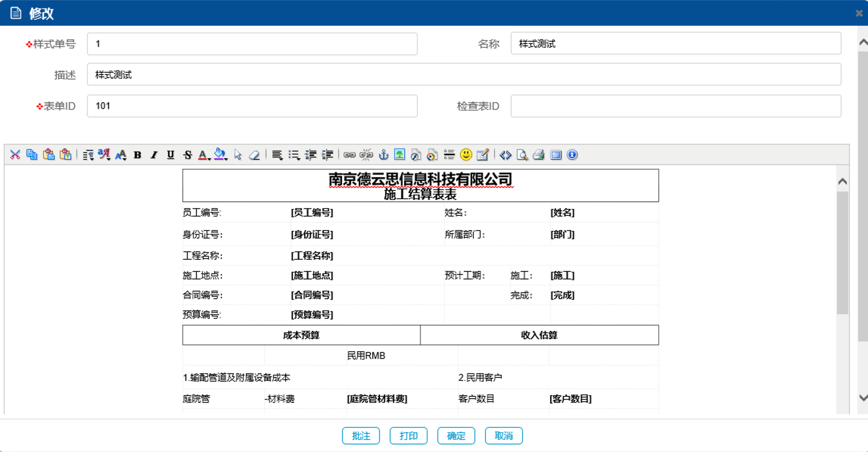
Task: Open the font color dropdown
Action: coord(204,155)
